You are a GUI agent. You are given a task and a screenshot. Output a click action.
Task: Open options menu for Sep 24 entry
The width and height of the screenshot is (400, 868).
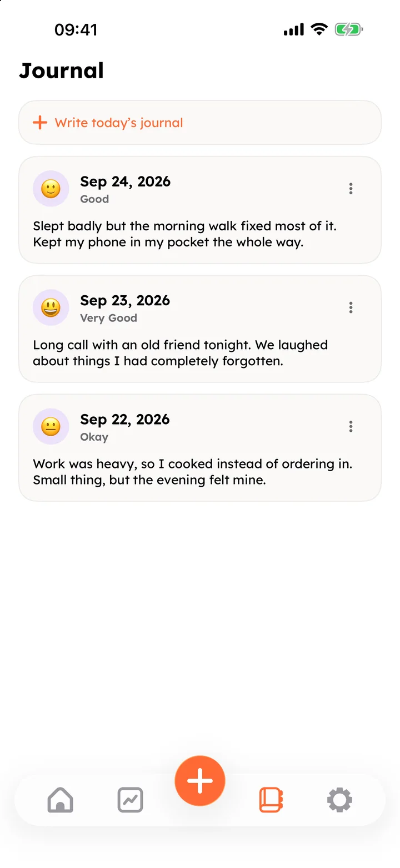(x=351, y=189)
